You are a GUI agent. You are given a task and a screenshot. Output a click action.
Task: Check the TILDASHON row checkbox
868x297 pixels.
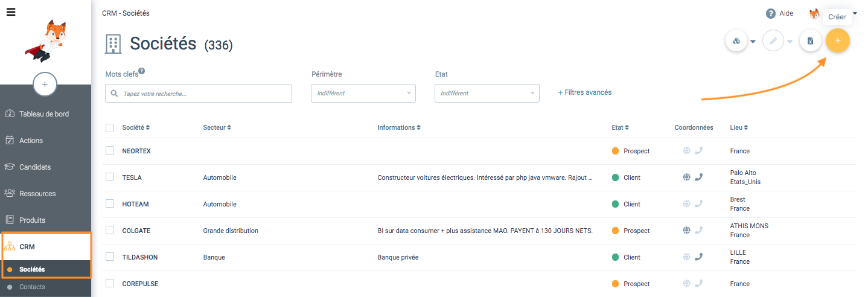click(110, 257)
